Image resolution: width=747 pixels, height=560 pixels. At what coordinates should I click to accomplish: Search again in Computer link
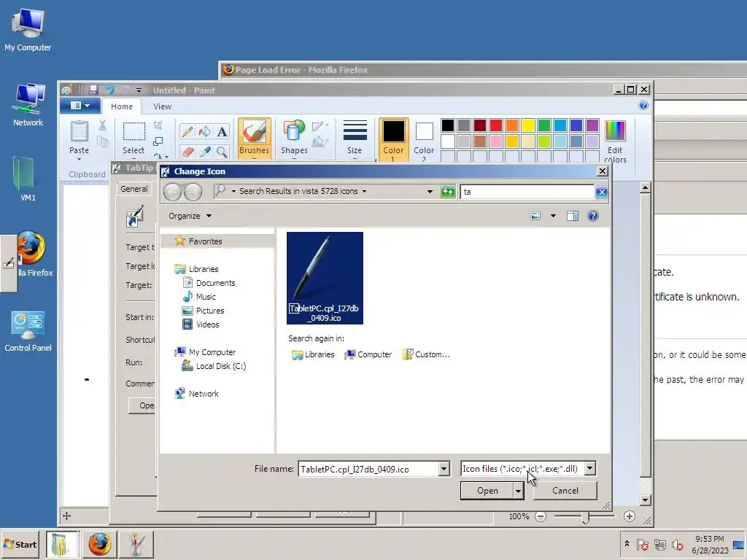(368, 355)
